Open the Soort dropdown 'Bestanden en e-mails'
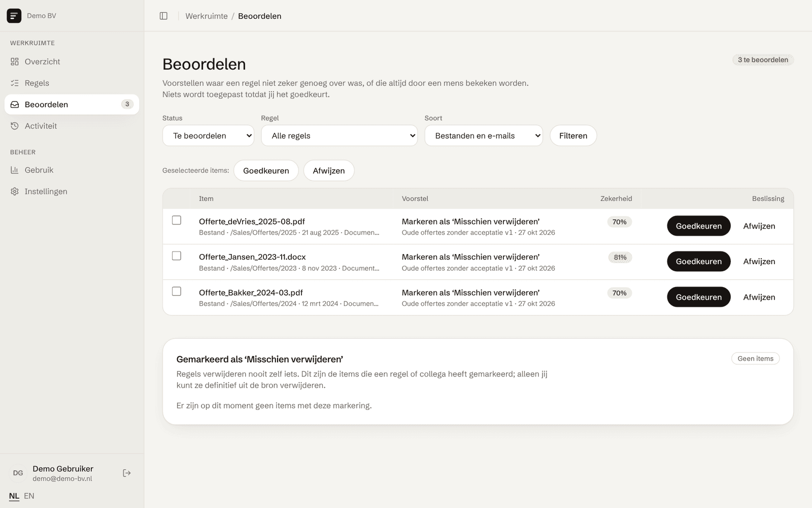Screen dimensions: 812x508 point(484,136)
